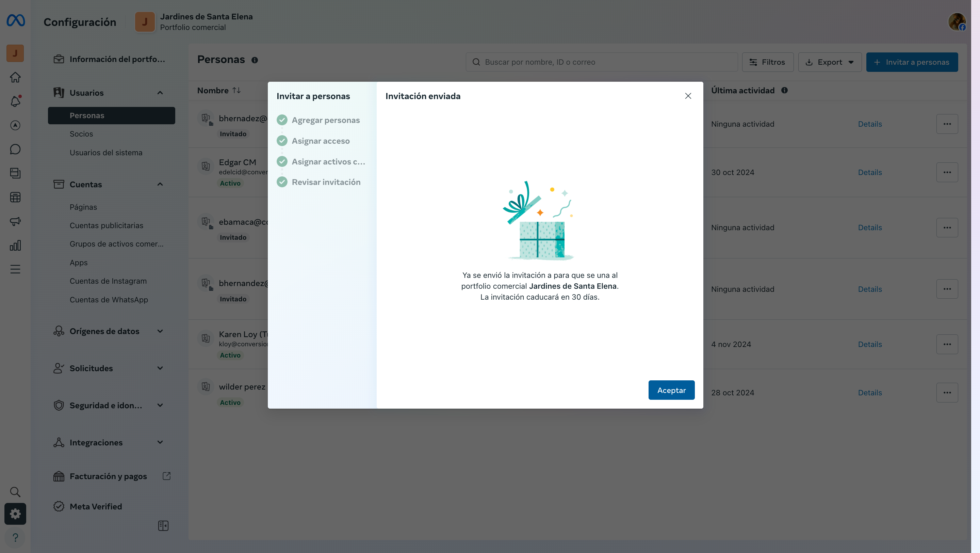
Task: Open Cuentas de Instagram
Action: click(108, 281)
